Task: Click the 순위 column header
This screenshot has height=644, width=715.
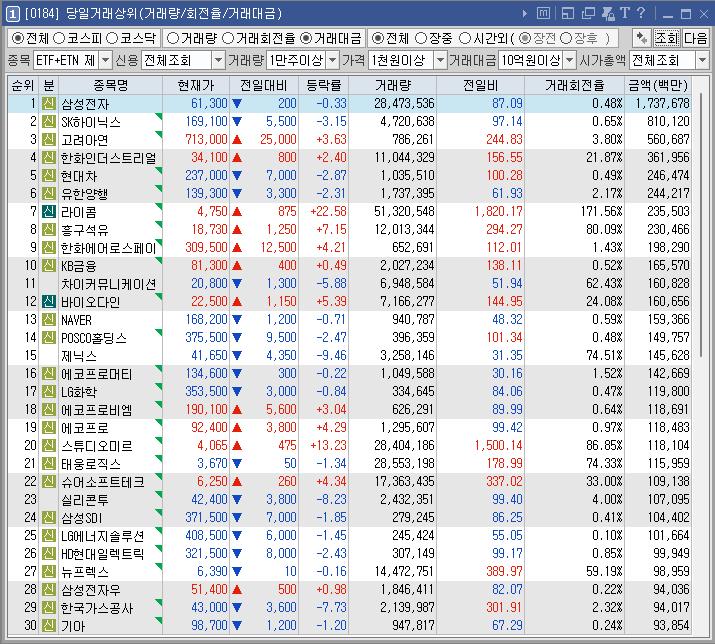Action: point(23,85)
